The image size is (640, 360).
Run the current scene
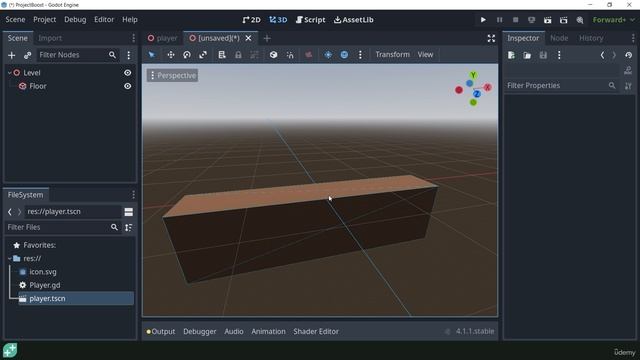point(547,20)
